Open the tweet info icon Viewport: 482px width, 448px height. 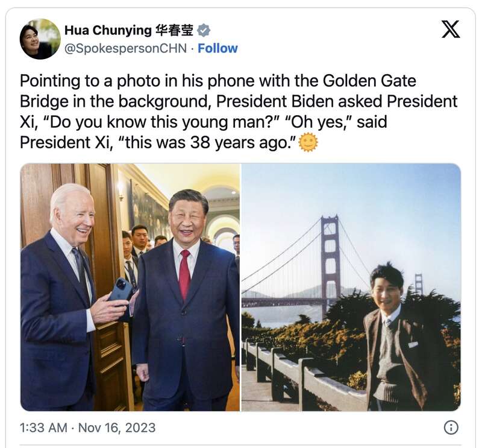[x=451, y=427]
